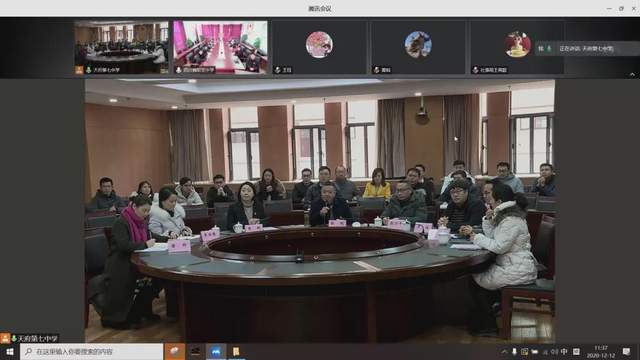
Task: Click the orange app icon beside the search box
Action: click(x=175, y=351)
